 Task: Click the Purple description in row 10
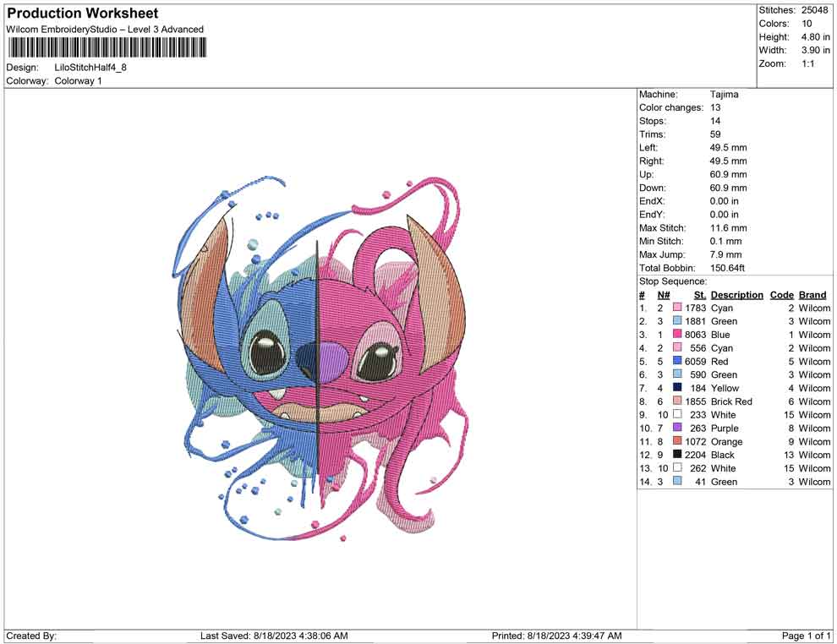(725, 428)
